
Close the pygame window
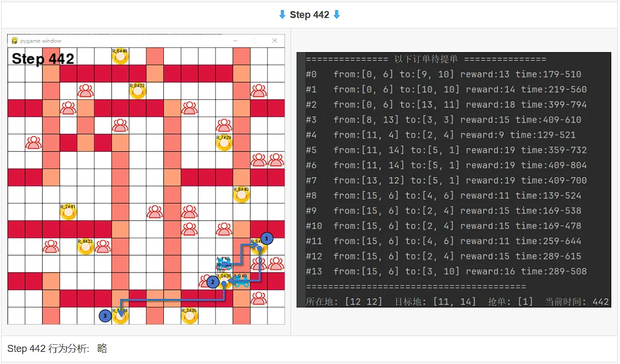(x=275, y=41)
